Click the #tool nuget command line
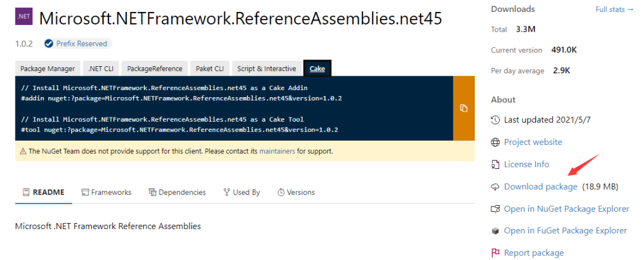 coord(179,130)
